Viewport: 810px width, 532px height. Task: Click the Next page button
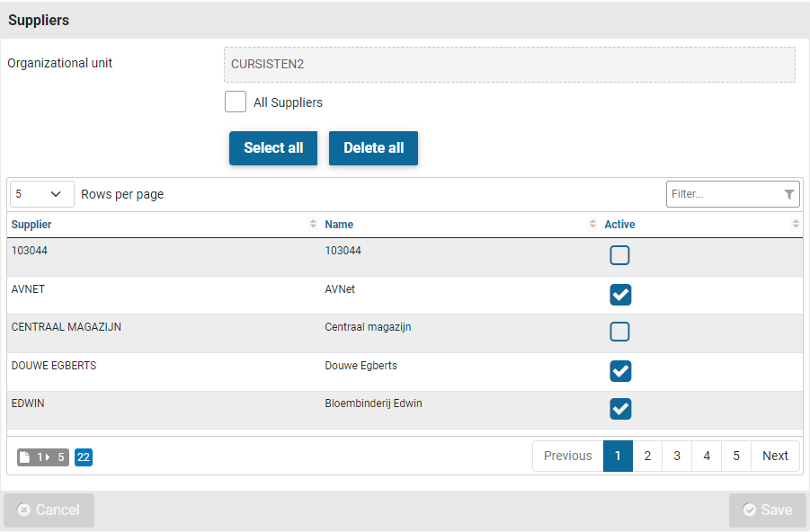tap(775, 456)
